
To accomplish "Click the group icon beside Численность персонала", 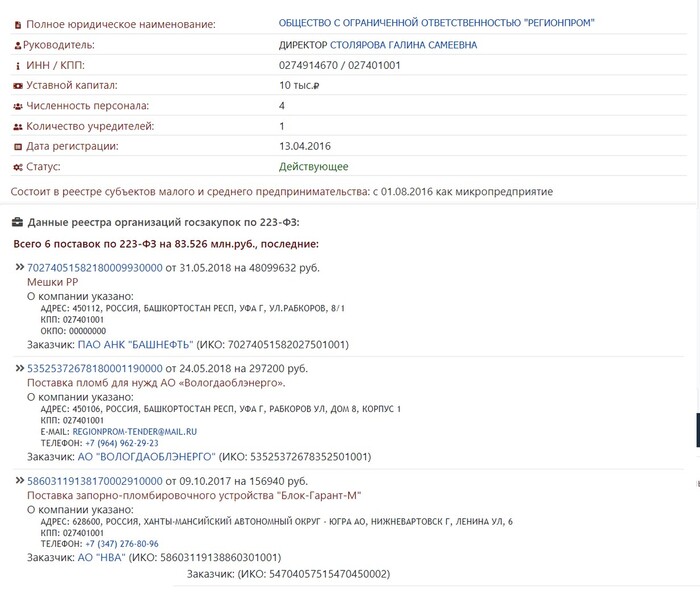I will click(x=17, y=106).
